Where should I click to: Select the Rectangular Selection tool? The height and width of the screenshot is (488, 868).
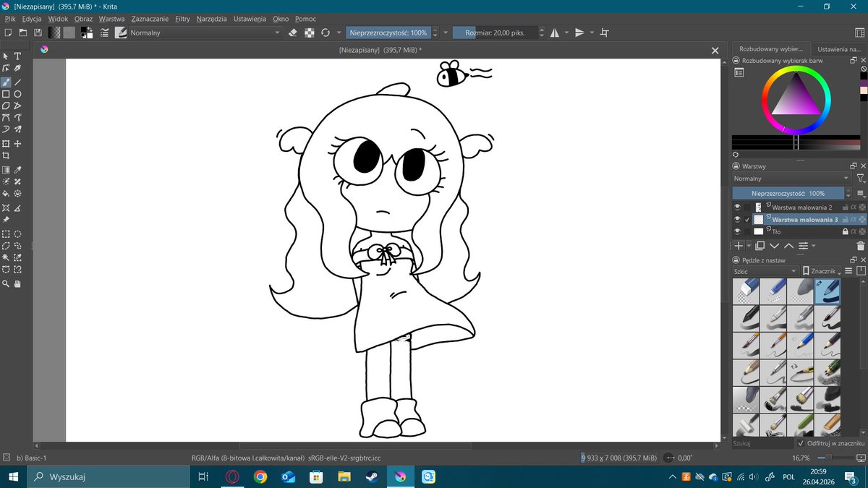coord(6,234)
